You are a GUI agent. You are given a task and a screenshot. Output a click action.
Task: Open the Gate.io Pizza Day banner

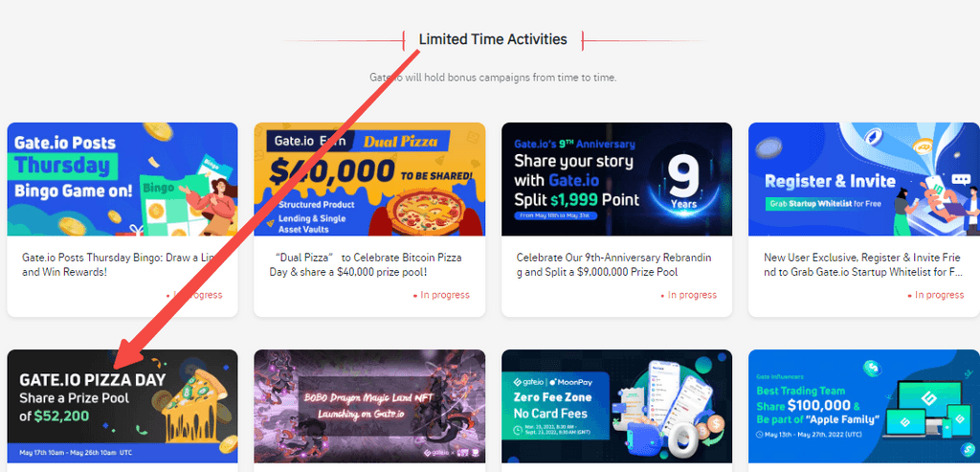(122, 406)
